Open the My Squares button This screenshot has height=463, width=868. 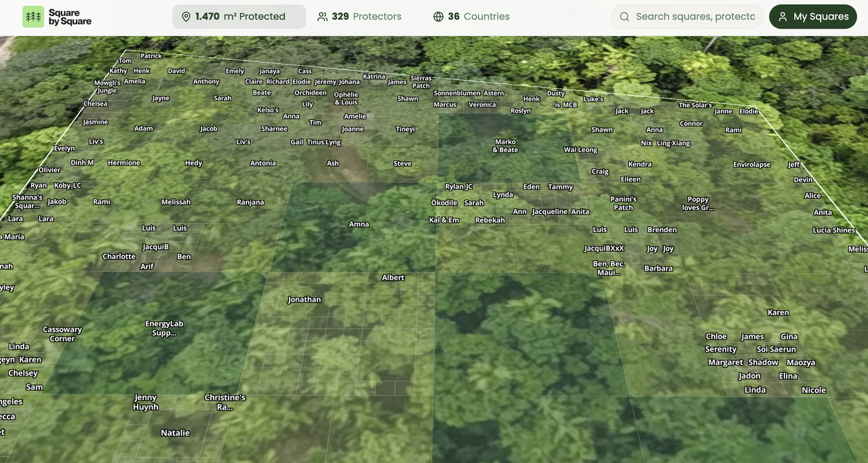tap(812, 17)
